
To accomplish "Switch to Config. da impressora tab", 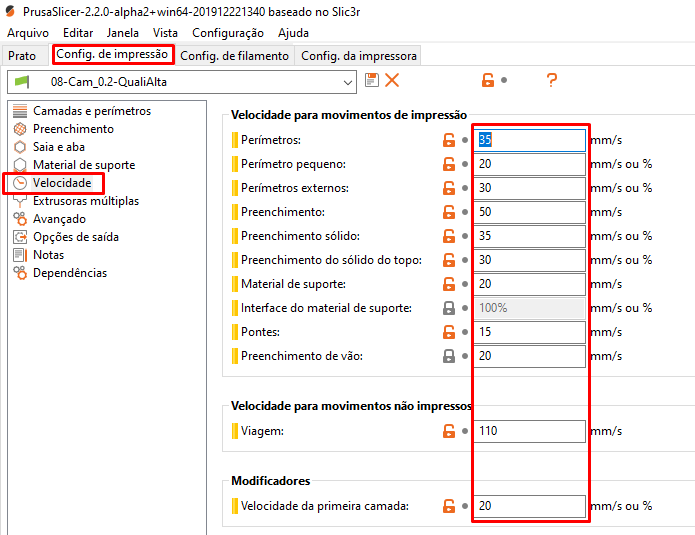I will [x=359, y=56].
